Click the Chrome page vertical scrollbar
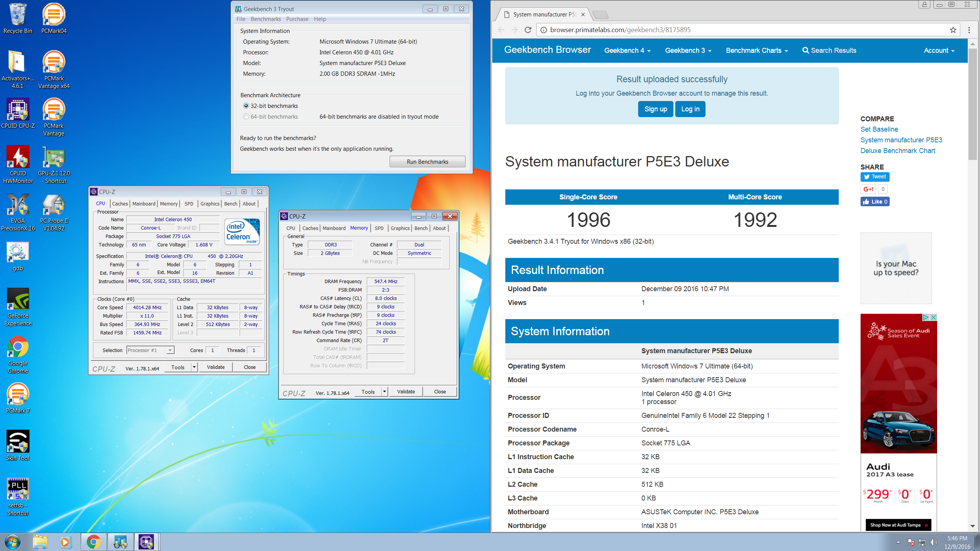 coord(973,103)
